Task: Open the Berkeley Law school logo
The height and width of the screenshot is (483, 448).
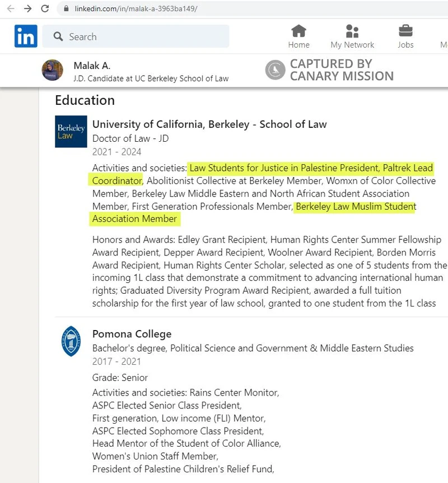Action: (71, 132)
